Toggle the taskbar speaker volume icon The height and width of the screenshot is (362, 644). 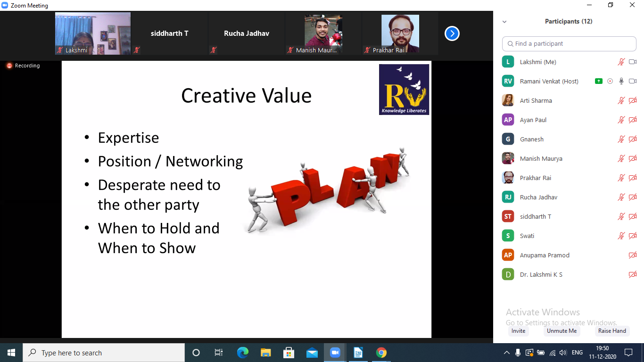563,353
